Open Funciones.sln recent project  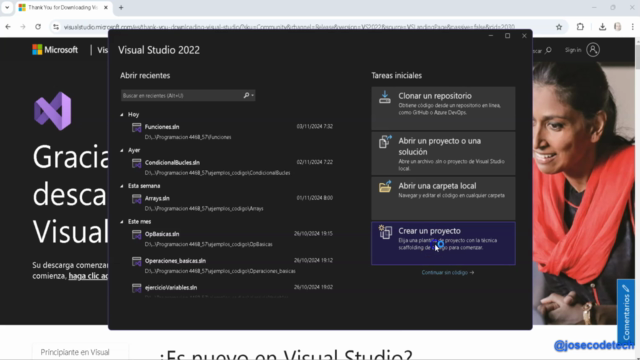coord(232,131)
